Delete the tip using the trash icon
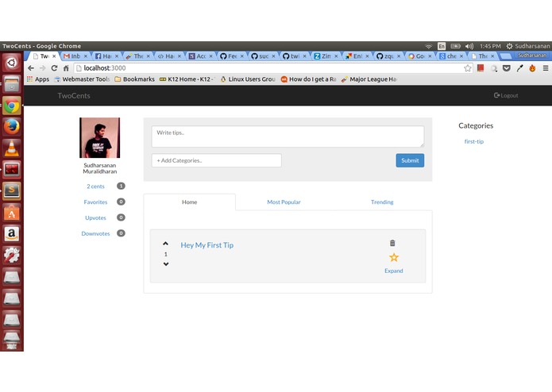 coord(392,243)
